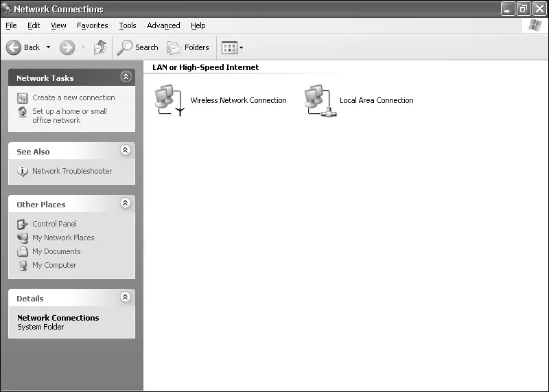The height and width of the screenshot is (392, 549).
Task: Open the Tools menu
Action: click(128, 25)
